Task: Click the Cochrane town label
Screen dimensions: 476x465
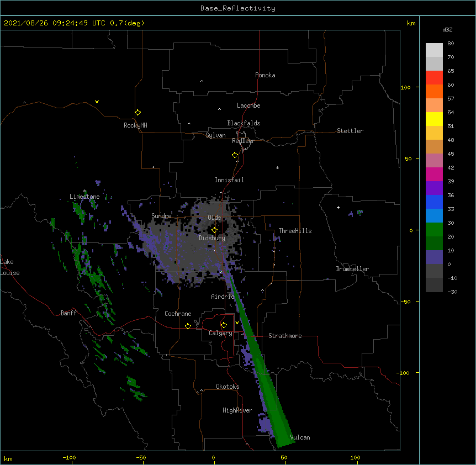Action: pyautogui.click(x=178, y=314)
